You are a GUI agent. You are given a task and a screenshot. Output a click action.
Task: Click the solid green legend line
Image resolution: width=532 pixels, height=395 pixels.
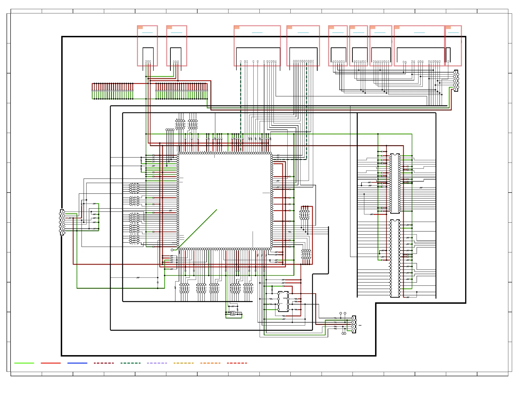tap(24, 363)
